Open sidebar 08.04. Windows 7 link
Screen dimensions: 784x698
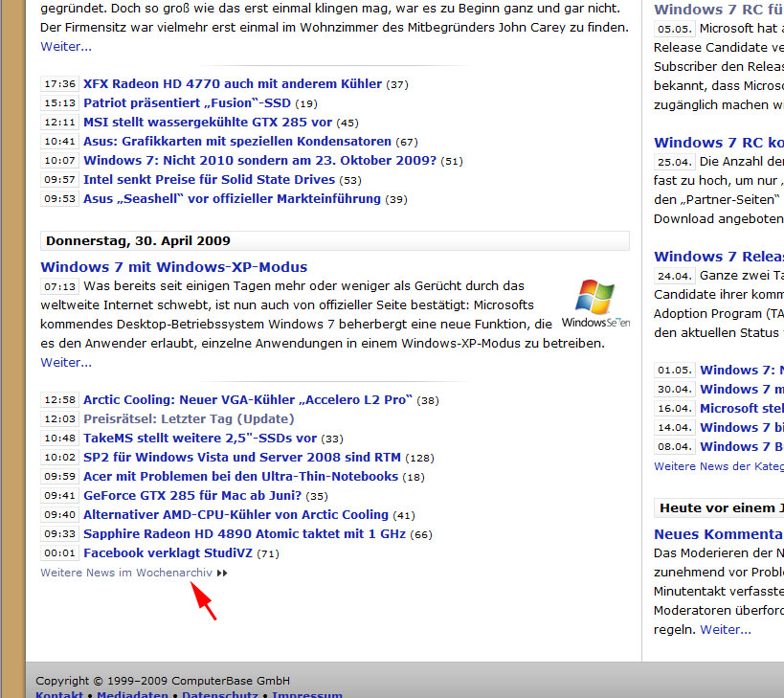point(742,446)
